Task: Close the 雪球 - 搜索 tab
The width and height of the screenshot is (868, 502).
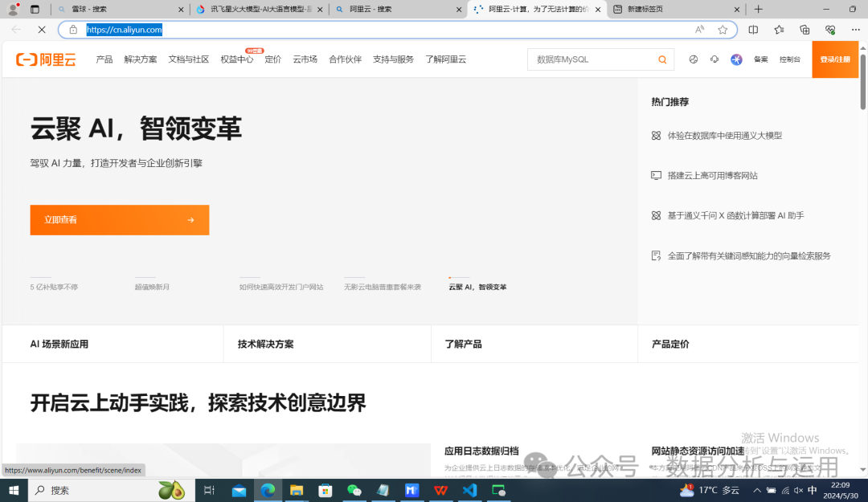Action: pyautogui.click(x=181, y=10)
